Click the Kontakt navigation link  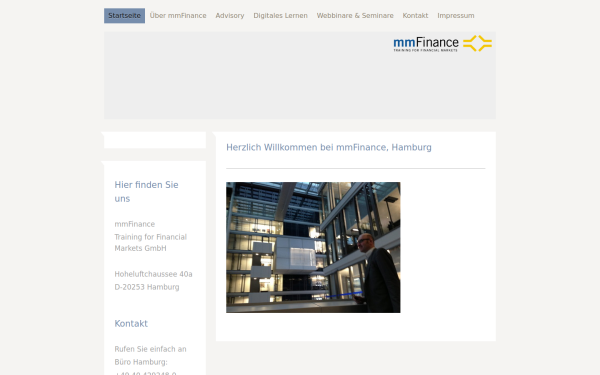point(415,16)
